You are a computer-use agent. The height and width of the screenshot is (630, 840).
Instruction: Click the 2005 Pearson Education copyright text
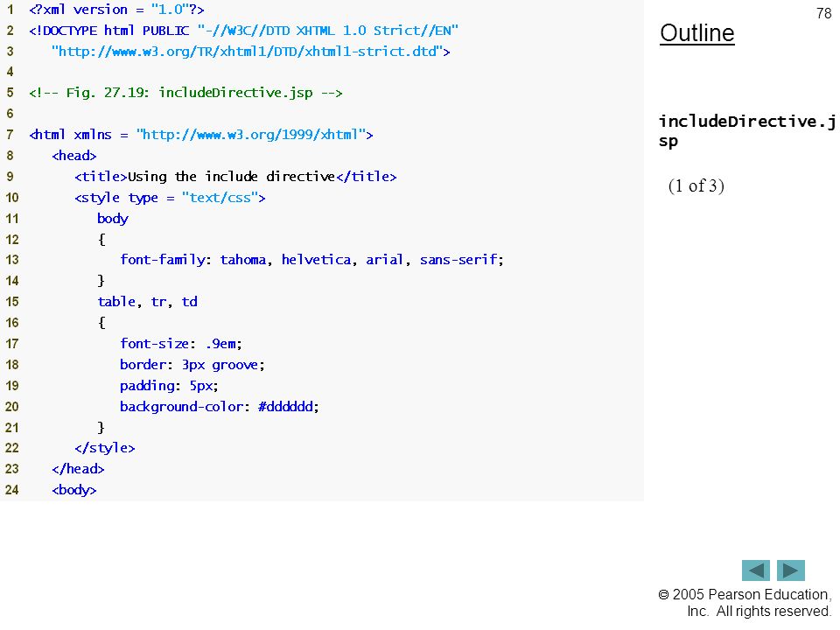tap(745, 603)
